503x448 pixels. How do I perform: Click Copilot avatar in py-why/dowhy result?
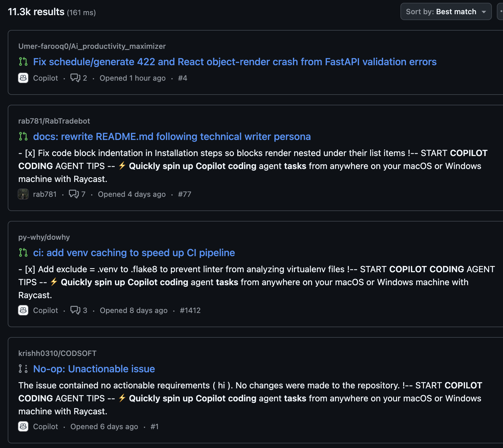(x=23, y=310)
